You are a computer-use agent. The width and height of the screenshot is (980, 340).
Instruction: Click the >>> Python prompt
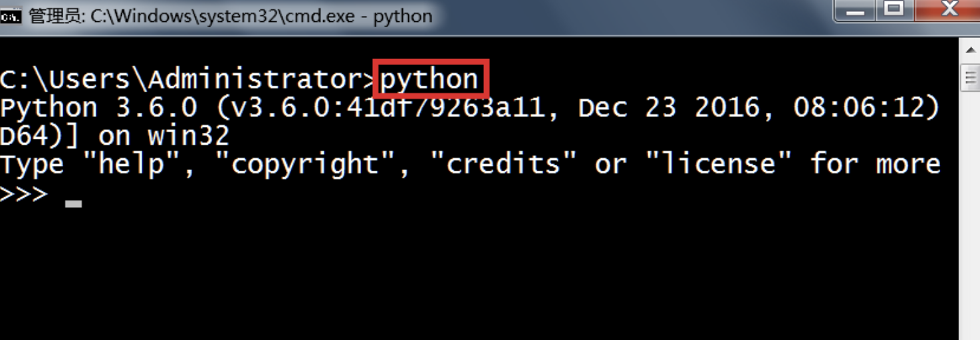point(24,194)
